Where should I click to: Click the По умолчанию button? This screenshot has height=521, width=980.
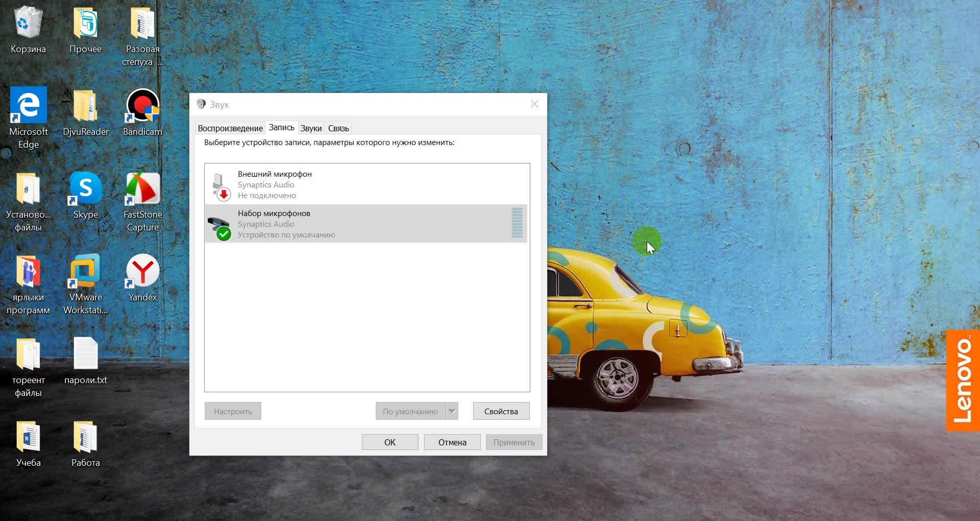410,411
